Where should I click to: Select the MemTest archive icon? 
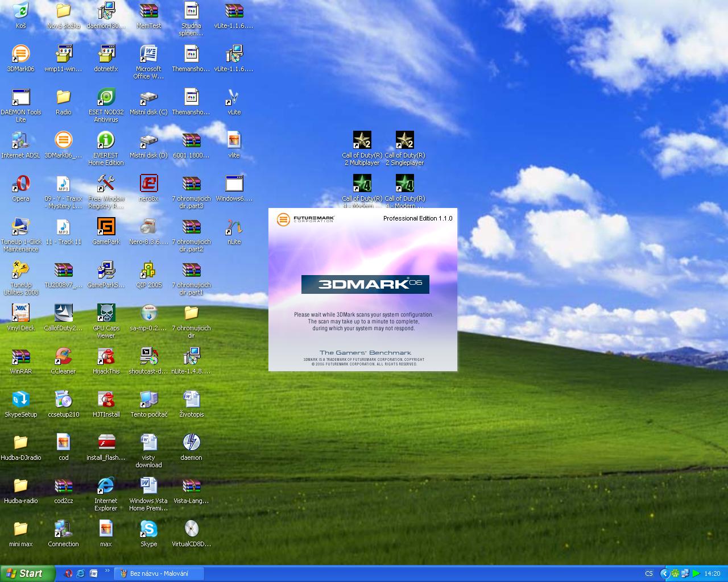click(149, 11)
